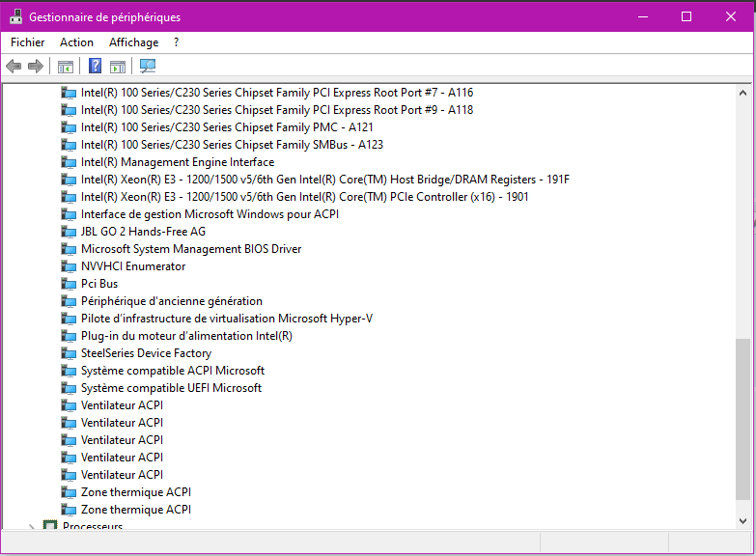Click the scan for hardware changes icon
Image resolution: width=756 pixels, height=556 pixels.
148,66
